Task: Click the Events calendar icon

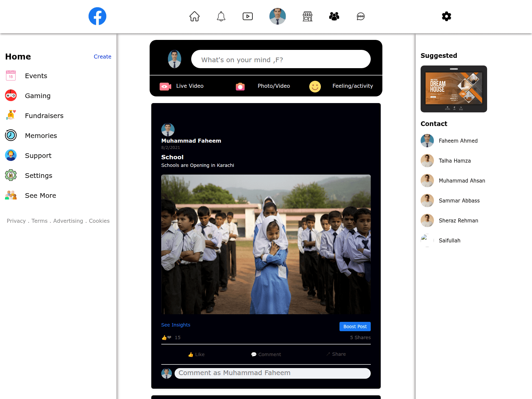Action: [x=11, y=76]
